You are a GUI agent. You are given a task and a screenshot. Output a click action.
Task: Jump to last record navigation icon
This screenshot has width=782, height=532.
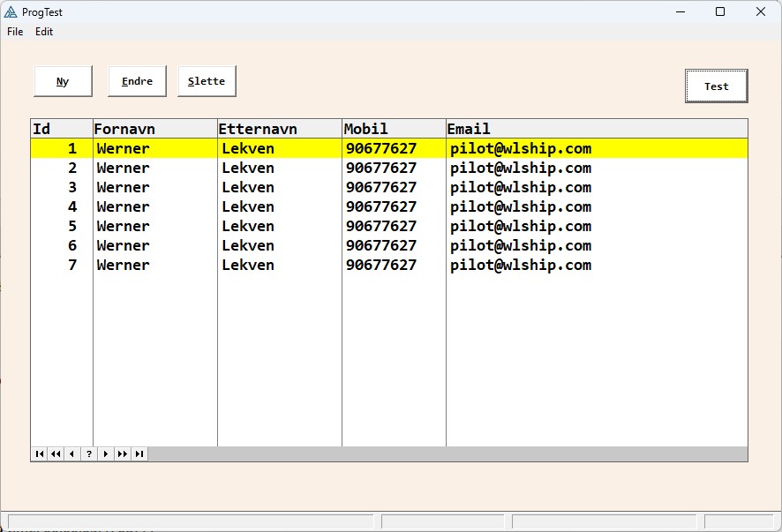(x=139, y=454)
